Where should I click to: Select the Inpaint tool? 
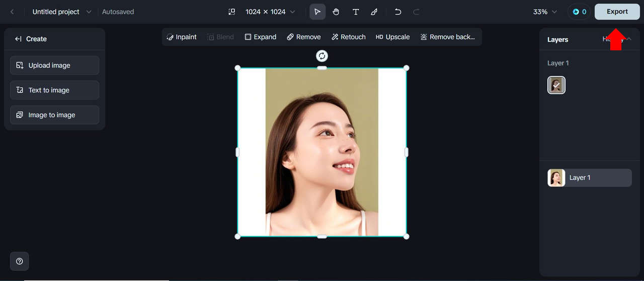coord(182,37)
